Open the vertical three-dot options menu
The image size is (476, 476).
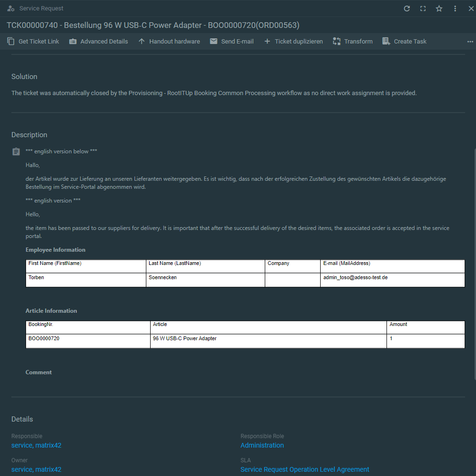tap(455, 9)
